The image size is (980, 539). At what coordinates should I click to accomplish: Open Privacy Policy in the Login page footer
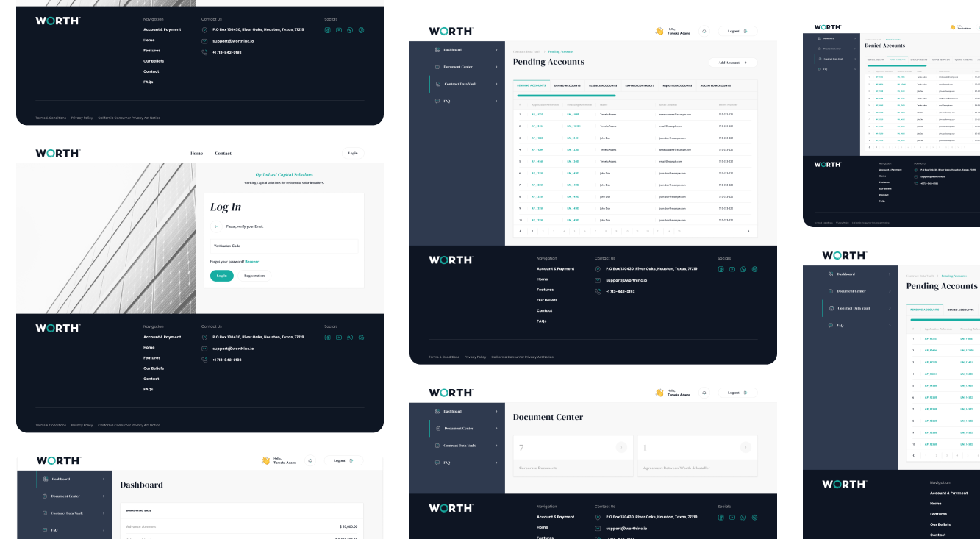(82, 425)
